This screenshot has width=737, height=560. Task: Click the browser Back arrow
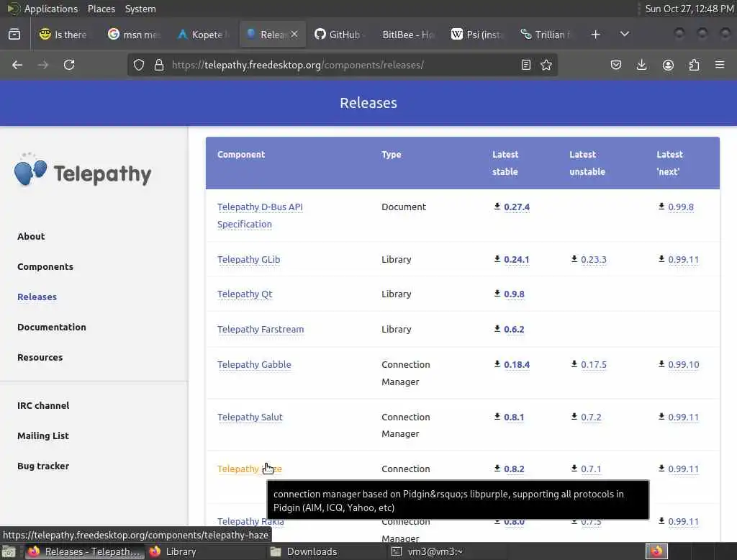point(17,65)
